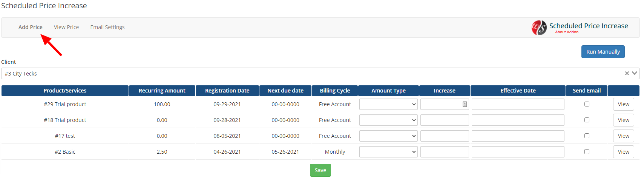644x182 pixels.
Task: Open Amount Type dropdown for #17 test
Action: pos(388,136)
